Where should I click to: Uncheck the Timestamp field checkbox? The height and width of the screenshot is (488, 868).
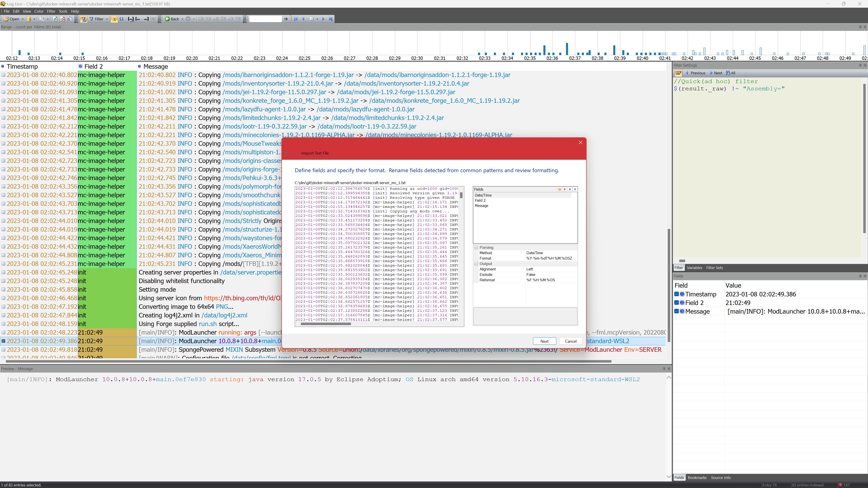click(676, 294)
